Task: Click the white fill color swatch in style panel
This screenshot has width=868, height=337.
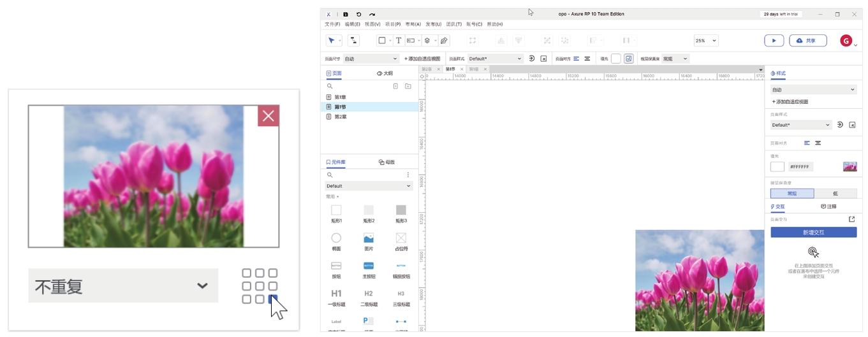Action: coord(777,167)
